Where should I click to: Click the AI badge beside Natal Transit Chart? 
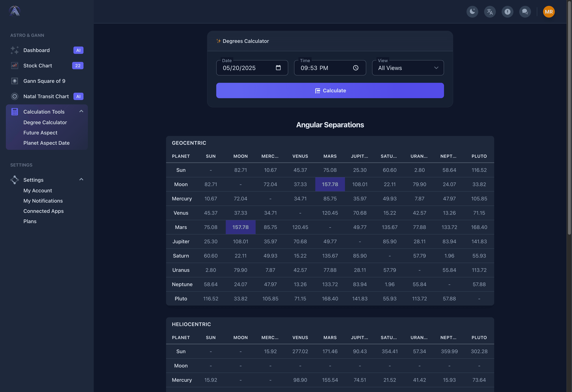coord(78,96)
